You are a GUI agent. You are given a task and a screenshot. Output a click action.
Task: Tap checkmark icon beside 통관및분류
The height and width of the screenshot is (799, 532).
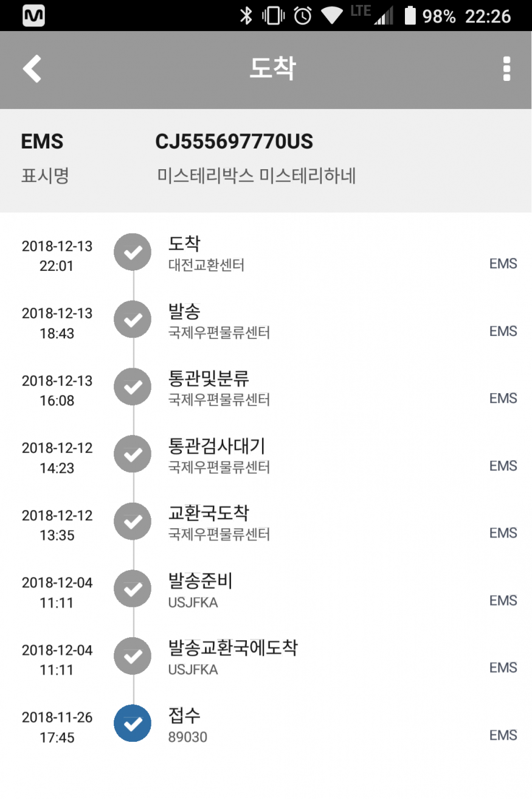coord(133,386)
